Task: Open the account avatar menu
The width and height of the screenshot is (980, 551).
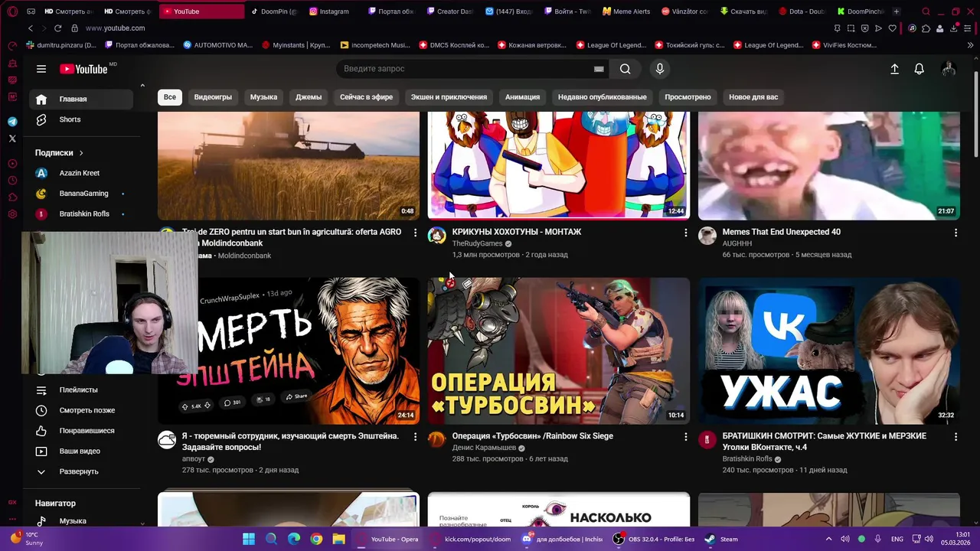Action: pyautogui.click(x=949, y=69)
